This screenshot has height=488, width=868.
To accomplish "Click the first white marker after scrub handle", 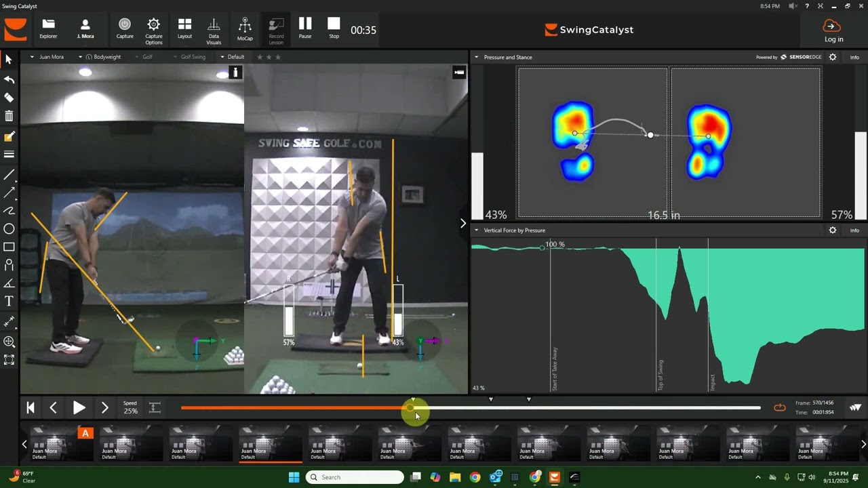I will pos(491,399).
